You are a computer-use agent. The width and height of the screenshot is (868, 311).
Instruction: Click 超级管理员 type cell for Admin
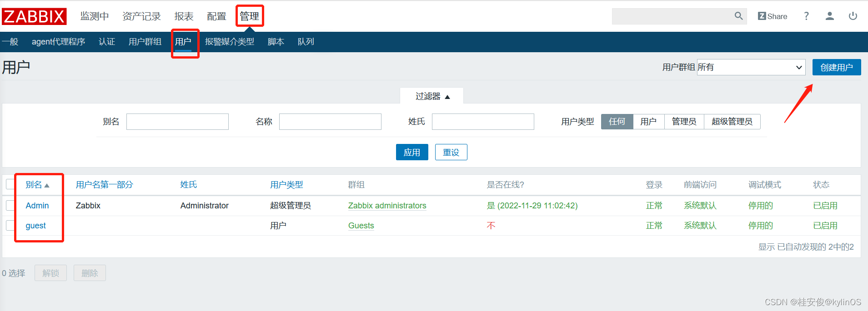pos(291,206)
